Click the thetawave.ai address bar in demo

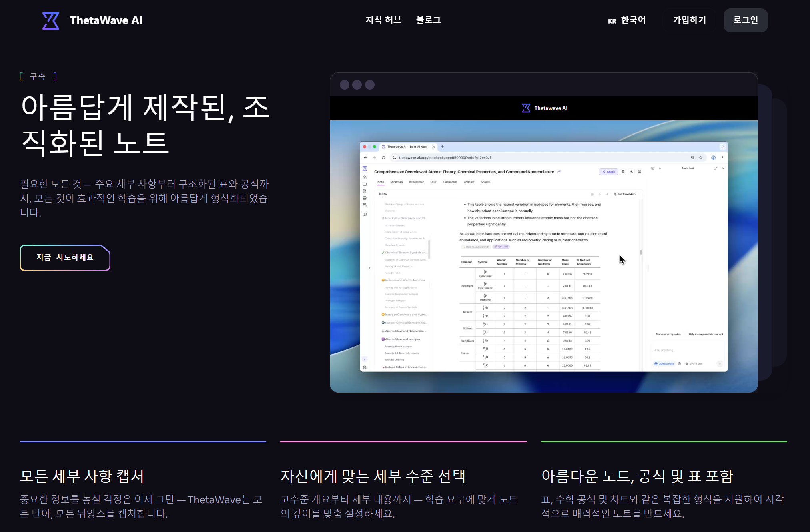pos(548,158)
